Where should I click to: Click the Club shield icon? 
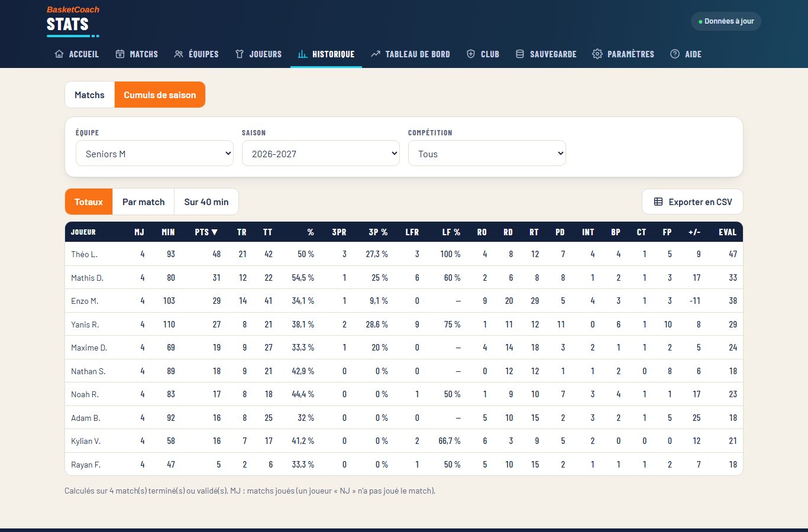(471, 54)
